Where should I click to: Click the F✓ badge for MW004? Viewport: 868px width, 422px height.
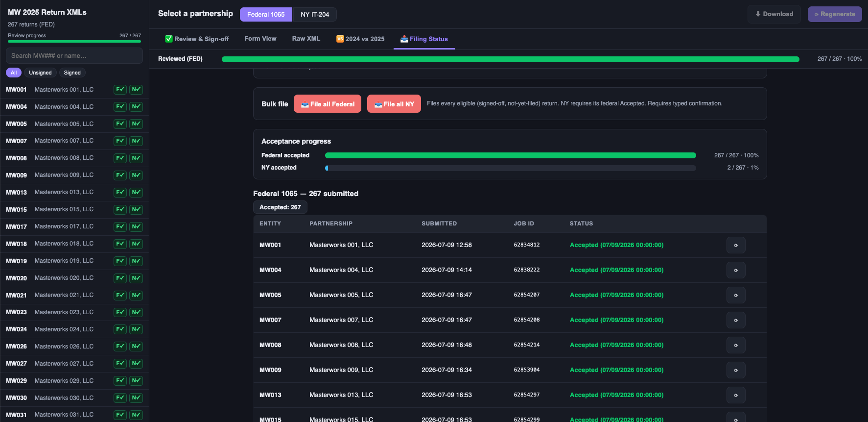pos(120,107)
